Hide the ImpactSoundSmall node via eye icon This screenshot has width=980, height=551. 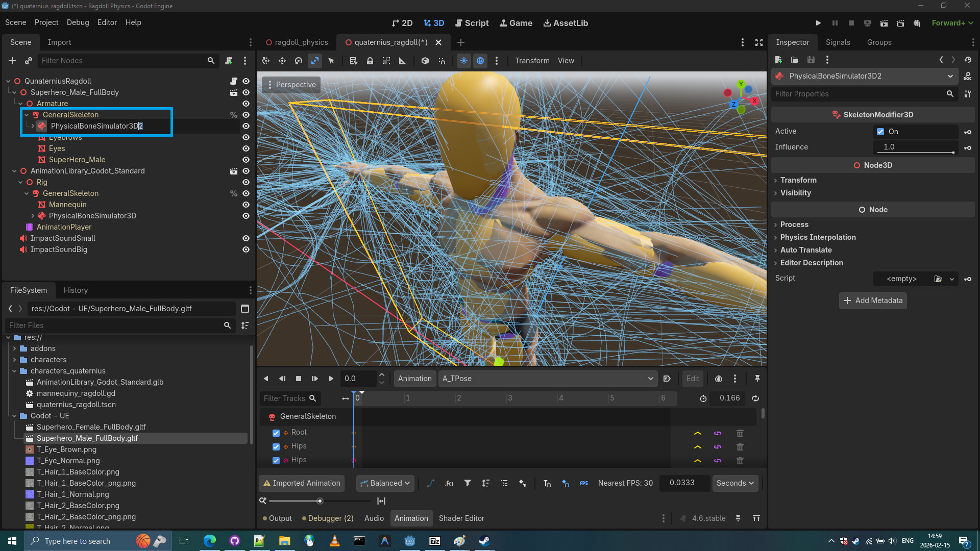pos(246,238)
